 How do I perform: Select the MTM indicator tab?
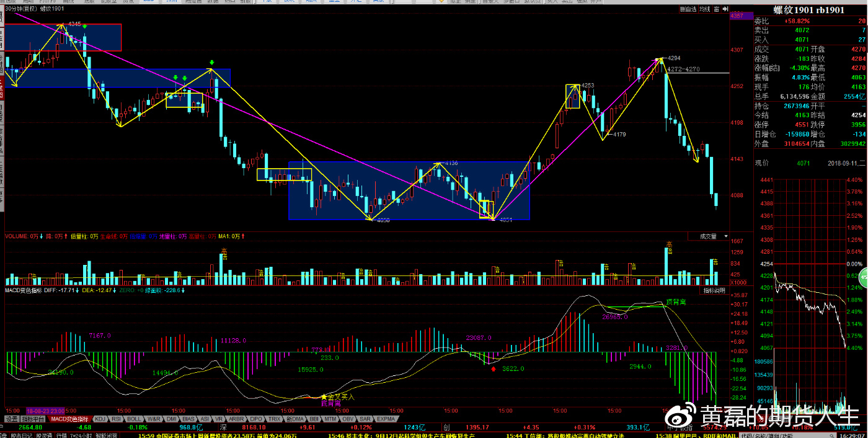330,419
